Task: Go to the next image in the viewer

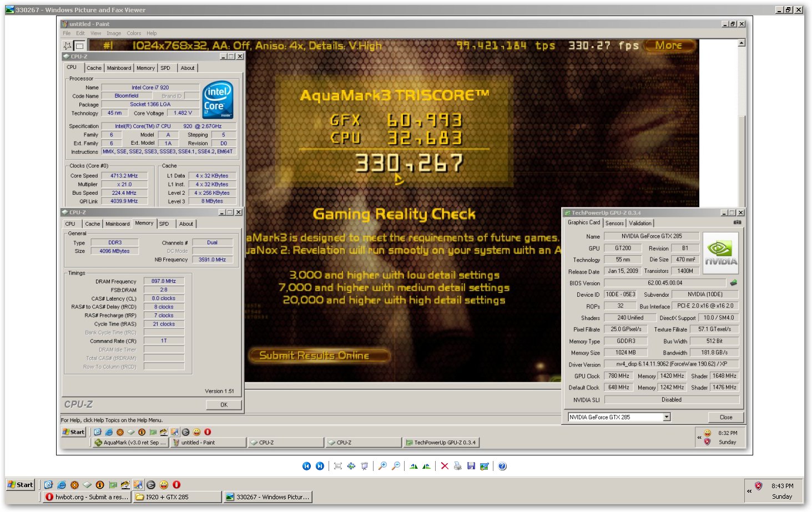Action: pos(320,466)
